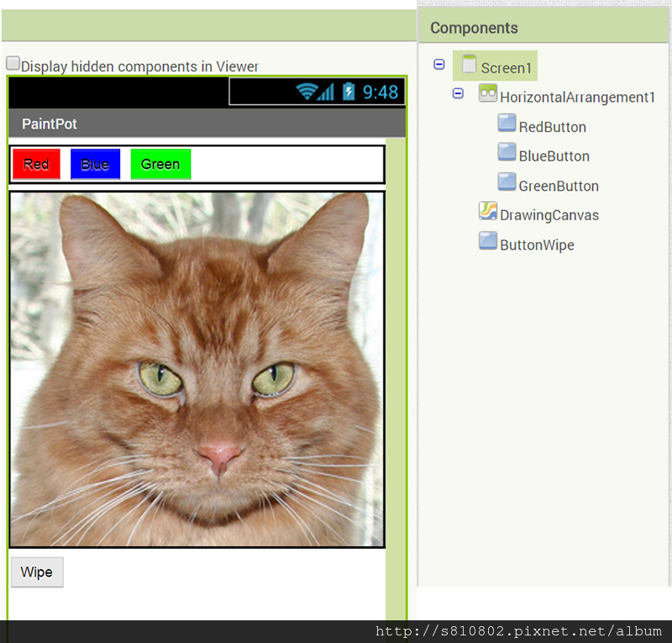672x643 pixels.
Task: Click the ButtonWipe component icon
Action: (x=488, y=240)
